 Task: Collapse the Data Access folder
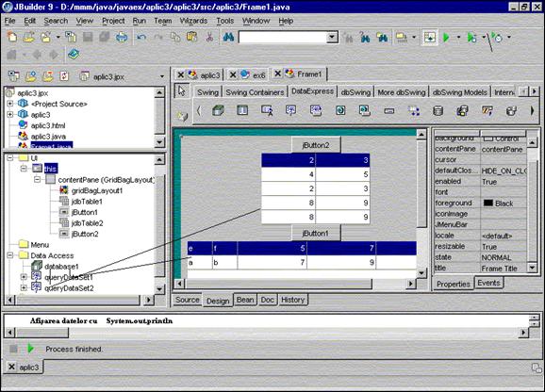pyautogui.click(x=10, y=255)
